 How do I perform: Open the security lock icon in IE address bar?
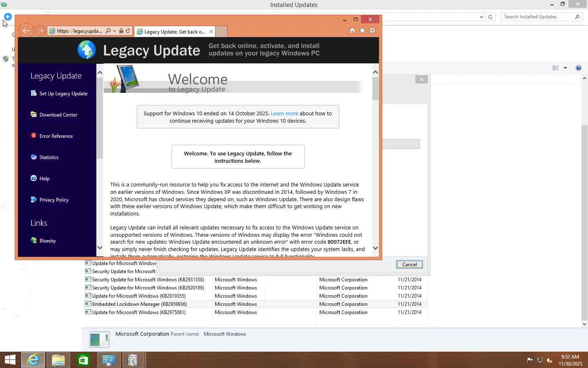(121, 31)
